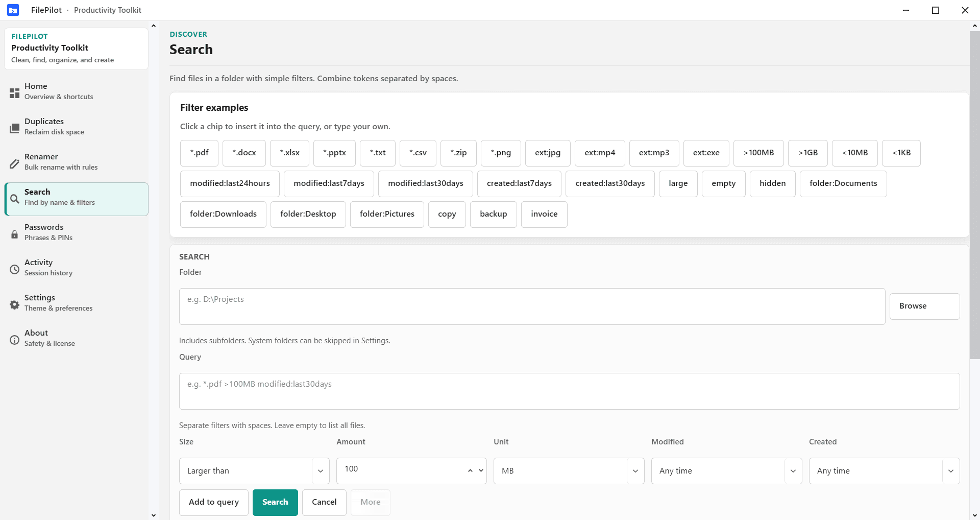980x520 pixels.
Task: Insert the ext:mp3 filter chip
Action: 654,153
